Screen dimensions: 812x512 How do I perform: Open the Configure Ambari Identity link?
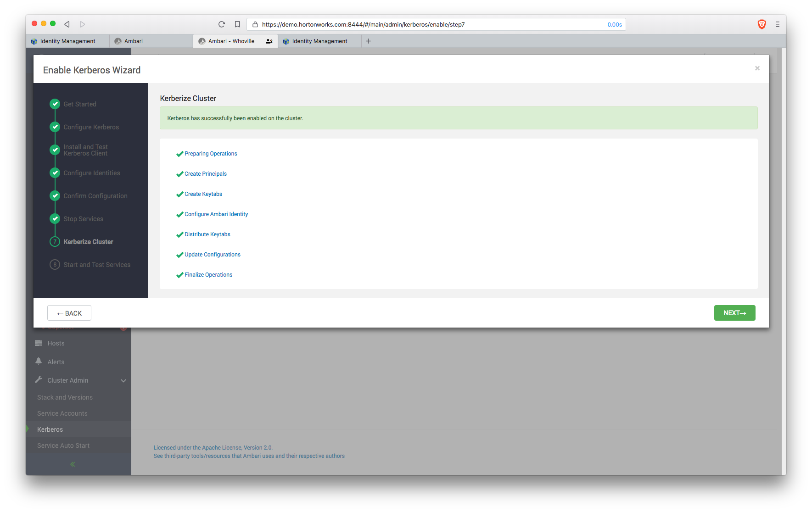(216, 214)
